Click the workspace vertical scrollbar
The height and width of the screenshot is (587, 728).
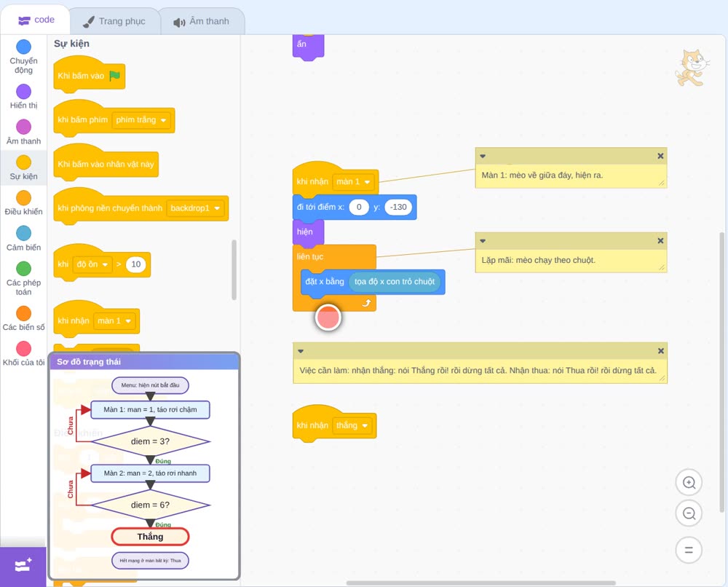721,372
